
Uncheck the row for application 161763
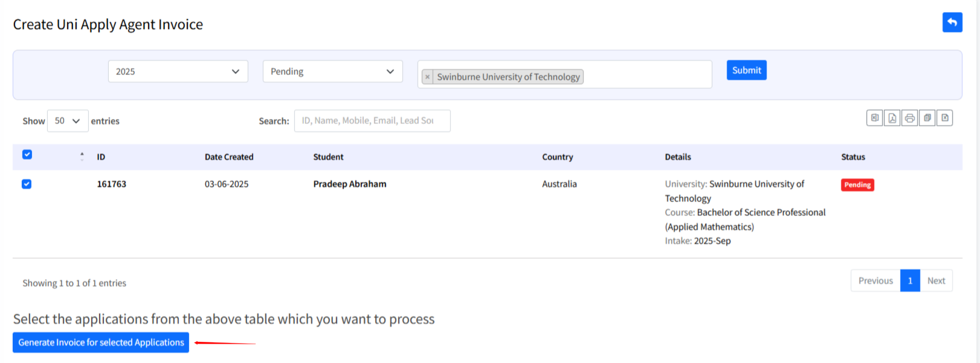tap(27, 184)
